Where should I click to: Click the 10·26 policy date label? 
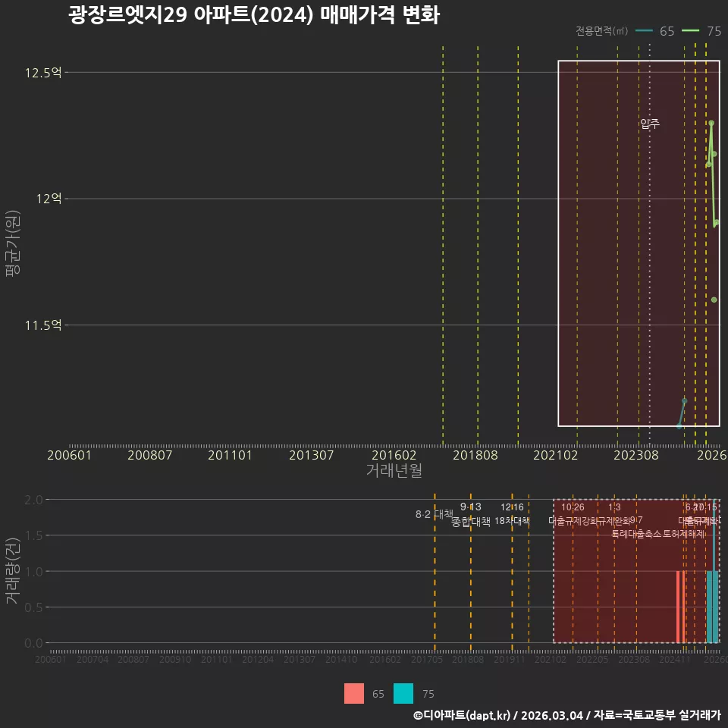pos(573,507)
